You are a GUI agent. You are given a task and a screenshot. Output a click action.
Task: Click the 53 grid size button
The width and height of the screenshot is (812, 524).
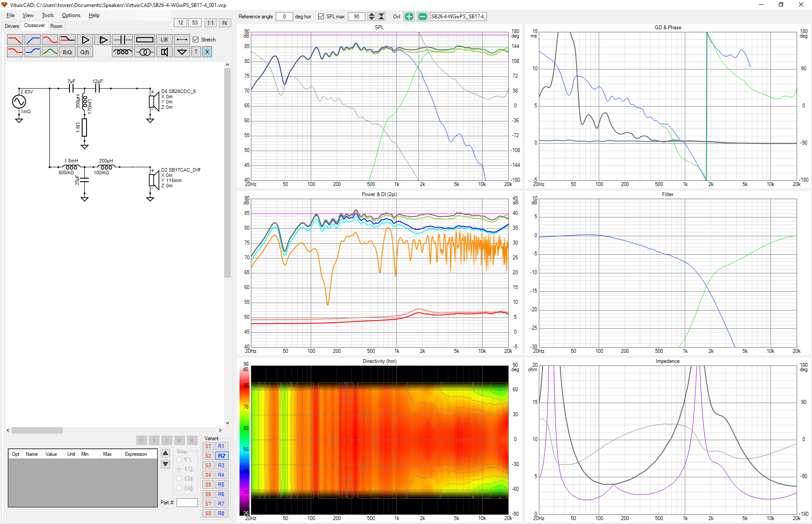tap(195, 23)
